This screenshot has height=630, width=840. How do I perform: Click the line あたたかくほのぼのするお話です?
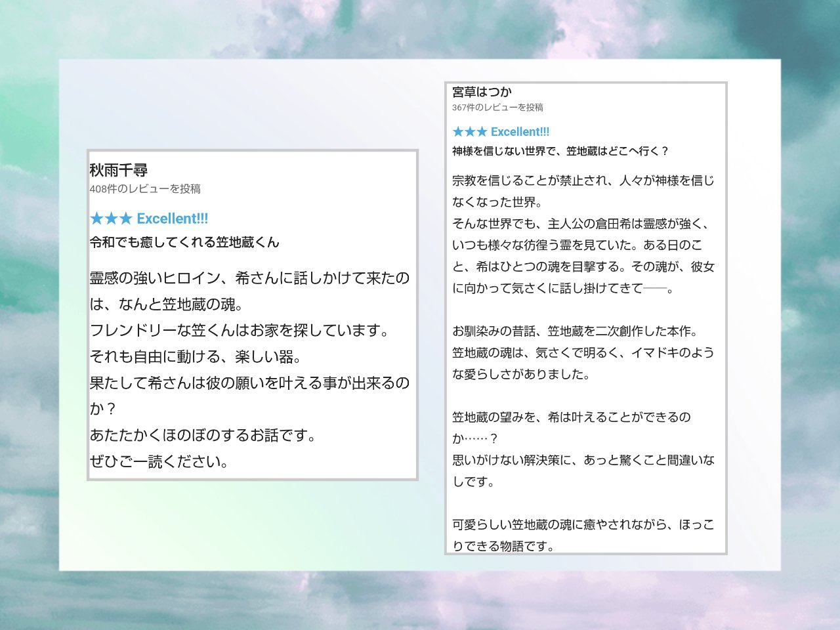(203, 436)
